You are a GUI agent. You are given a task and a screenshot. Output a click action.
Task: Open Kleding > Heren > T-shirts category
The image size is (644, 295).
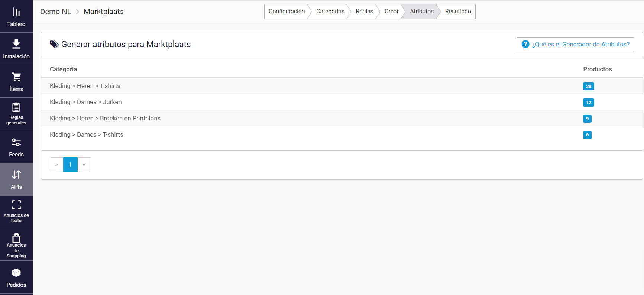point(85,86)
